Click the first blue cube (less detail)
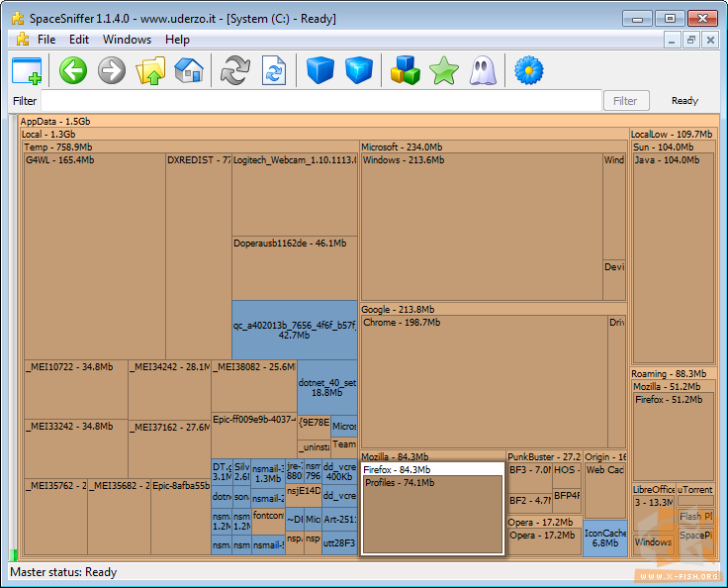728x588 pixels. click(319, 70)
